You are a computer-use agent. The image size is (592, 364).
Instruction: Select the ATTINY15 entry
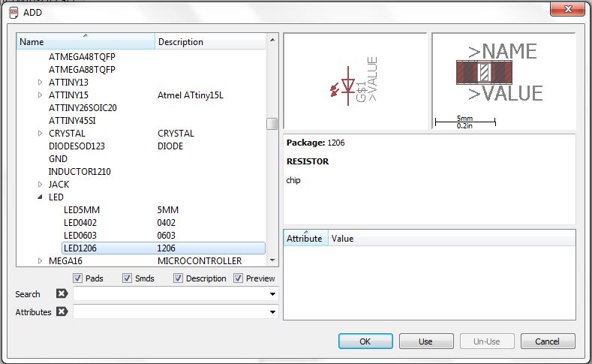tap(68, 95)
